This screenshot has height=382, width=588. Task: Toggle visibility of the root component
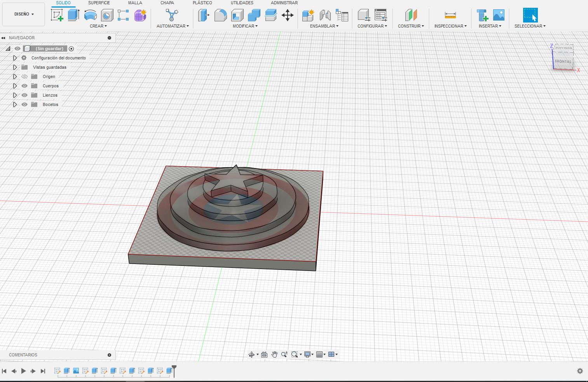(17, 49)
